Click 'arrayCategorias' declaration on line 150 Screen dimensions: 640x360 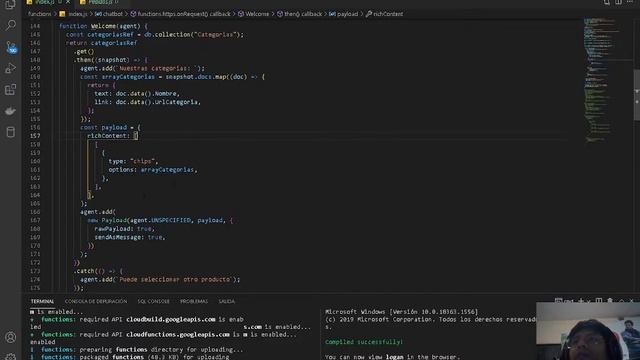coord(129,77)
